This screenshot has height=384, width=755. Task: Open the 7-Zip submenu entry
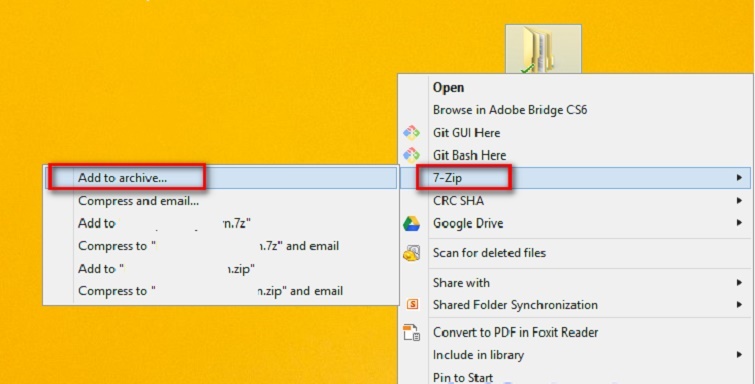click(575, 178)
